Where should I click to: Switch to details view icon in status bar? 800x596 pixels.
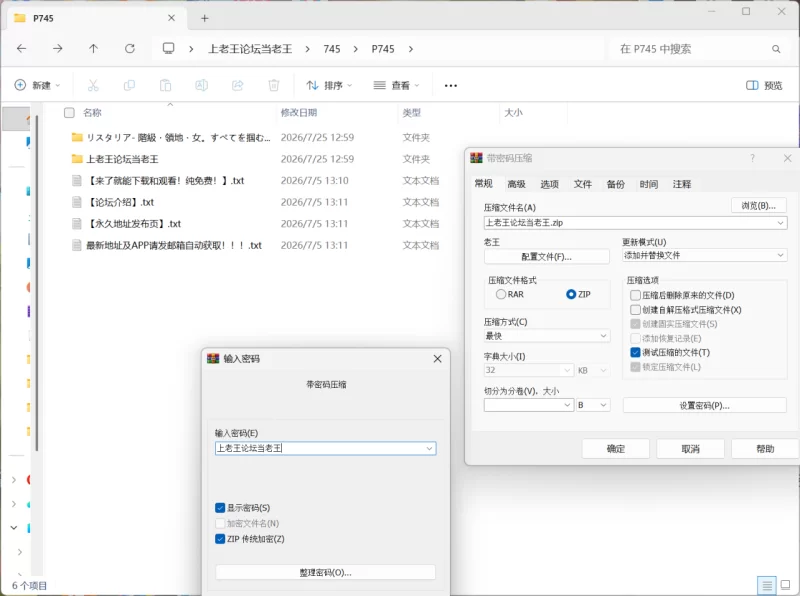click(x=766, y=585)
